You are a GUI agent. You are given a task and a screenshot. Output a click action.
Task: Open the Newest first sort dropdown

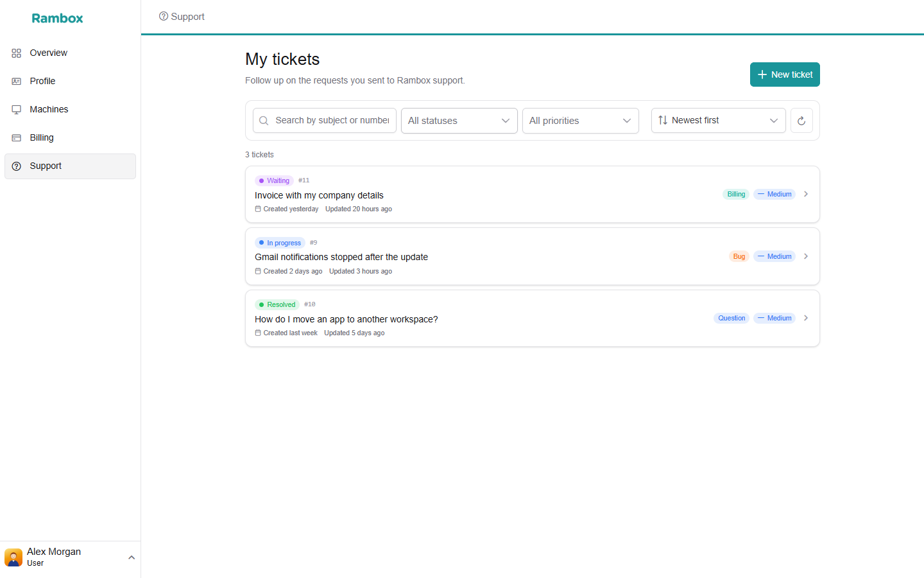[x=719, y=121]
